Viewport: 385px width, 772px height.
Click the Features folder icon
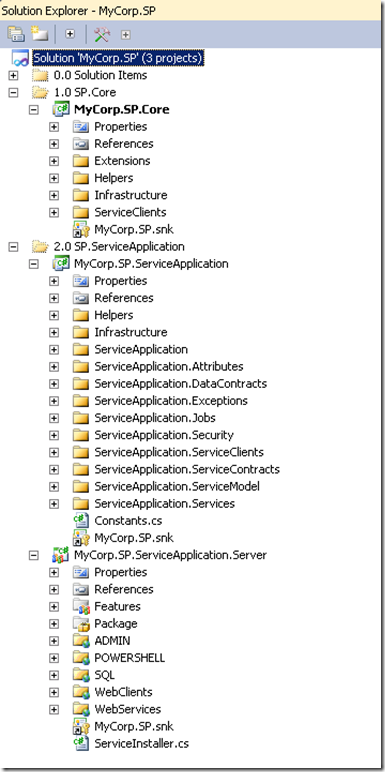81,606
